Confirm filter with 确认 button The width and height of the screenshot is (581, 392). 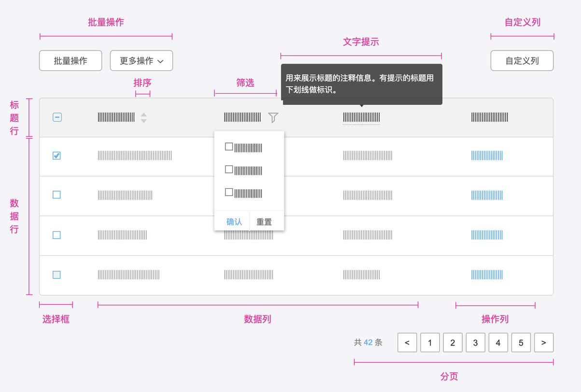(x=234, y=222)
